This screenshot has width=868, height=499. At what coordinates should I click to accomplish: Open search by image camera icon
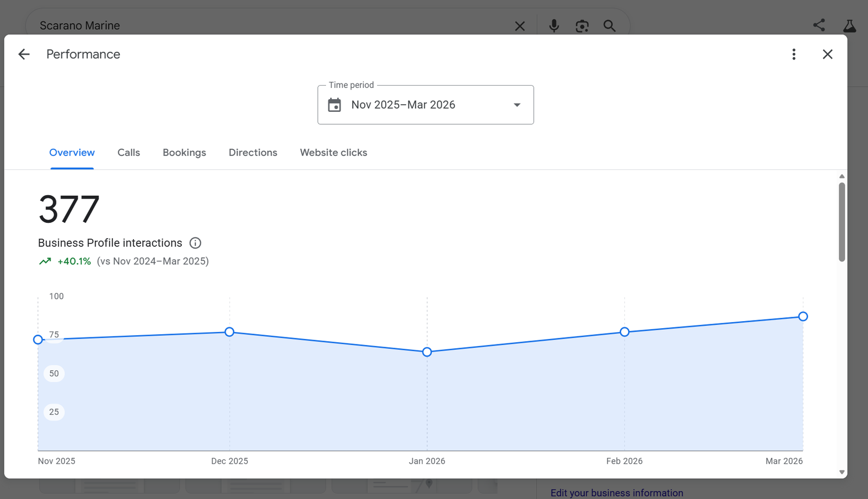pyautogui.click(x=582, y=25)
